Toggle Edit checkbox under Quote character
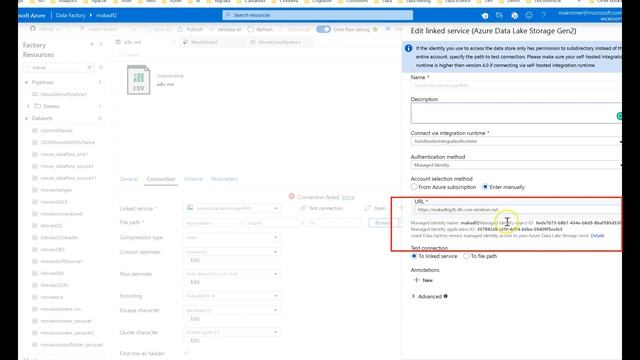The height and width of the screenshot is (360, 640). 187,340
